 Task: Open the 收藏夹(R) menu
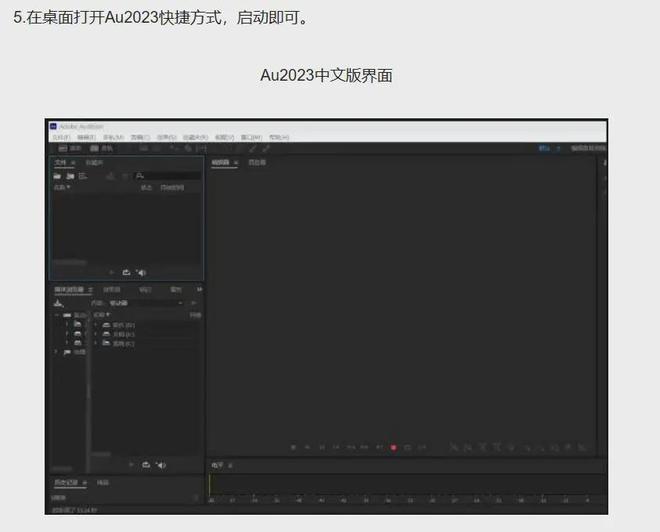coord(195,138)
